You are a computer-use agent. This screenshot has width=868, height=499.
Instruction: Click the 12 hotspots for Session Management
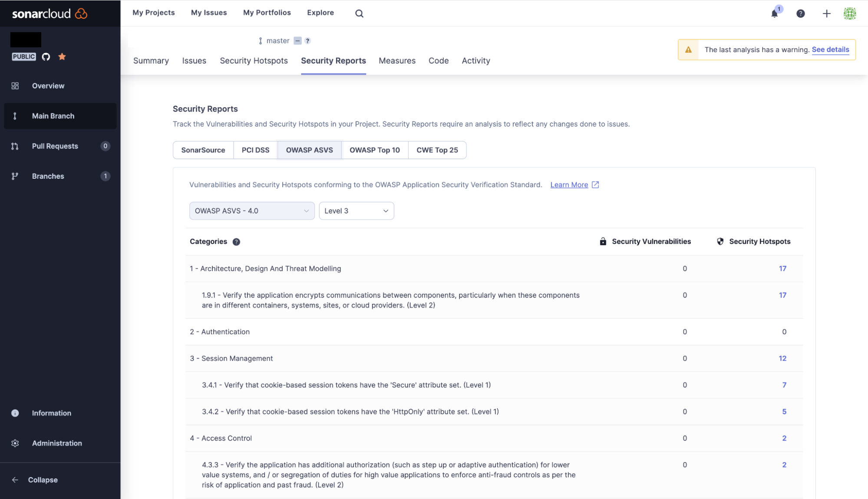(782, 358)
